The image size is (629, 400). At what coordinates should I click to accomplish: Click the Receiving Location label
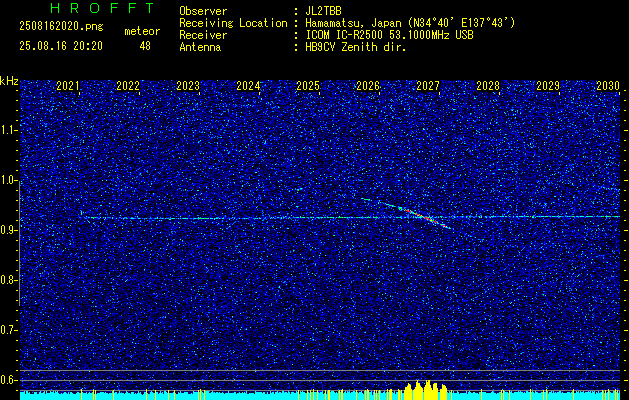(233, 23)
